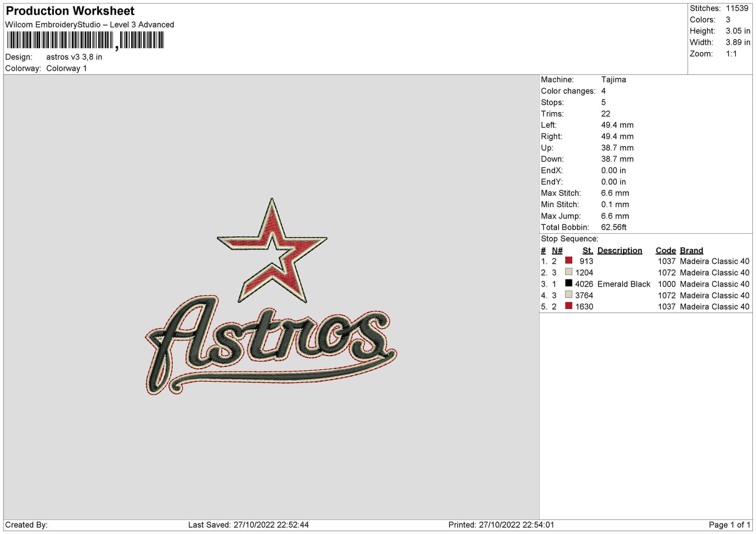
Task: Click the Right value '49.4 mm'
Action: [617, 137]
